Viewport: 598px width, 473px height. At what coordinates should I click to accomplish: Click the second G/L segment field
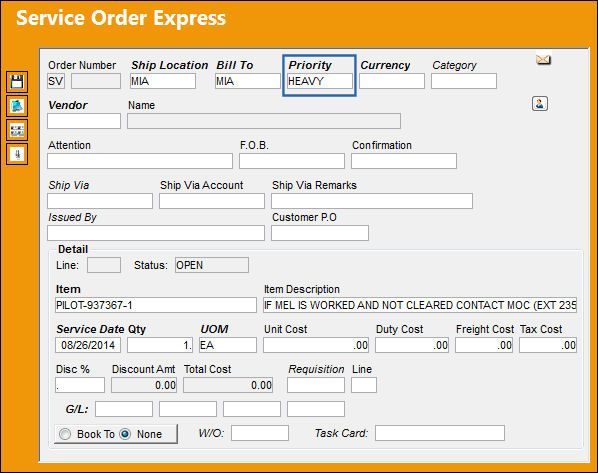pos(188,409)
